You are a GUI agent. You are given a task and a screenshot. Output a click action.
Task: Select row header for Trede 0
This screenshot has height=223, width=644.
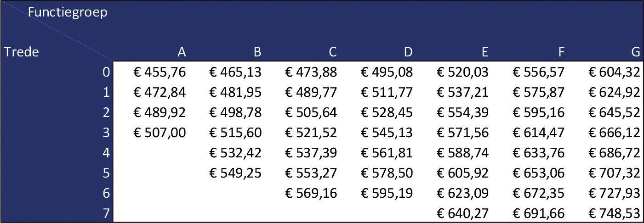pos(106,72)
